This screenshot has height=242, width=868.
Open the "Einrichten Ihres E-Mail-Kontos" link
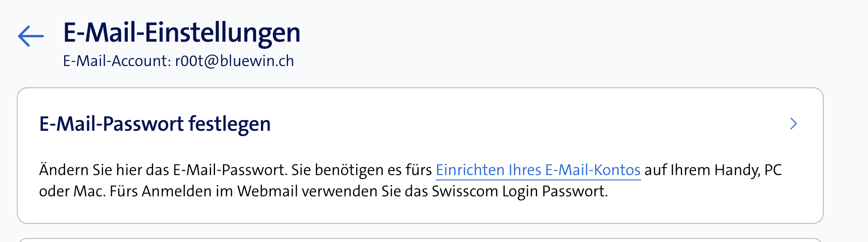tap(538, 170)
